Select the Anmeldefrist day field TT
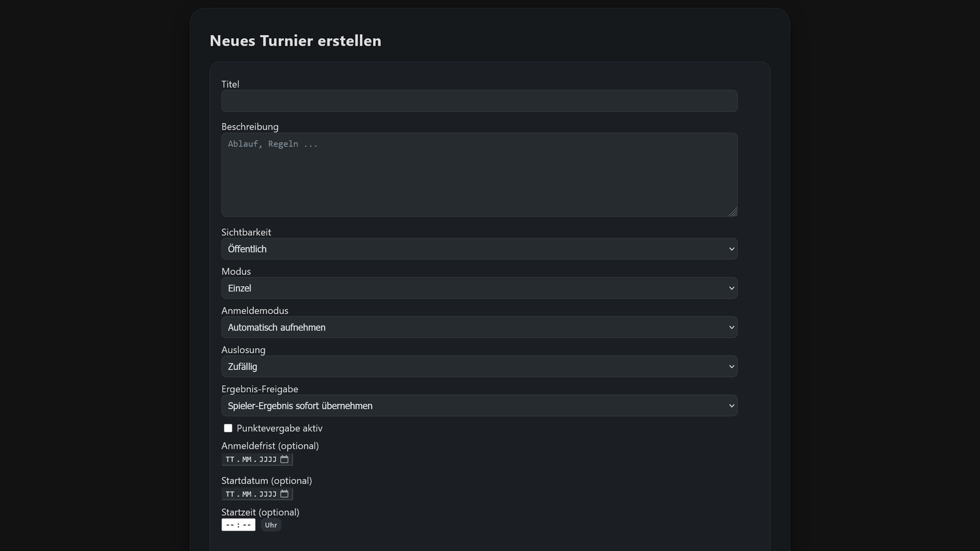Screen dimensions: 980x551 [x=230, y=459]
